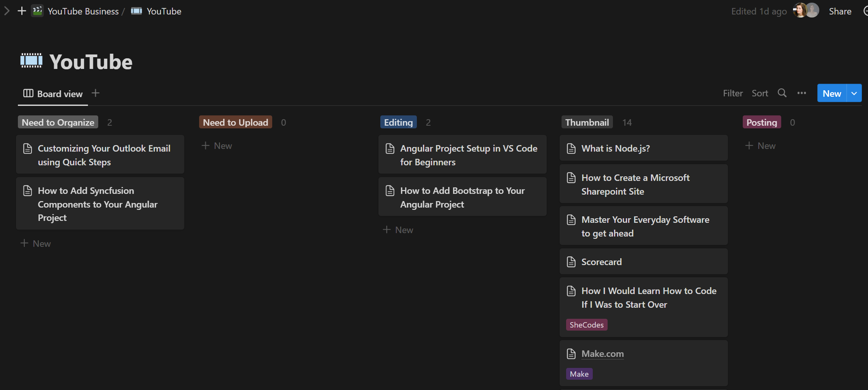Add new card under Need to Upload

[217, 146]
